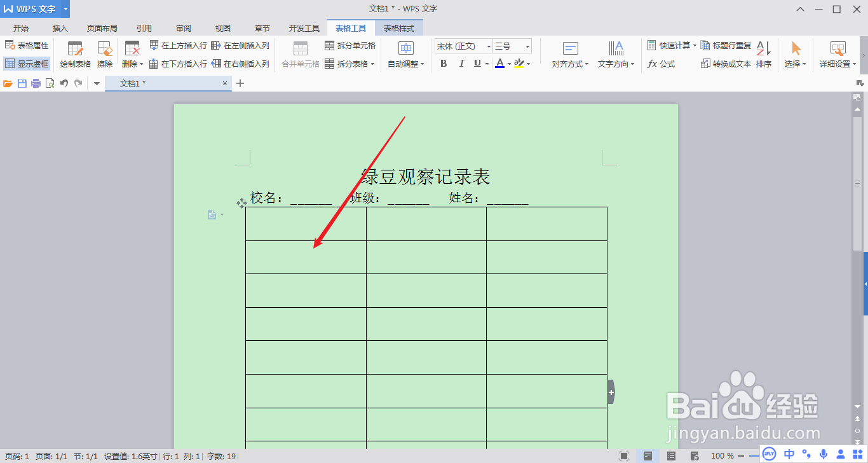868x463 pixels.
Task: Click Split Cells (拆分单元格)
Action: pos(350,46)
